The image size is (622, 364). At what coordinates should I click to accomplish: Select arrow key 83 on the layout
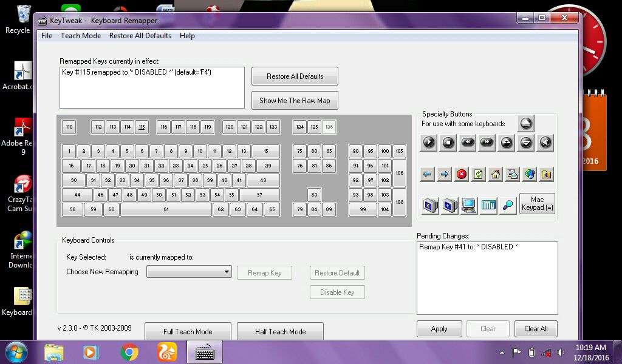click(x=314, y=195)
